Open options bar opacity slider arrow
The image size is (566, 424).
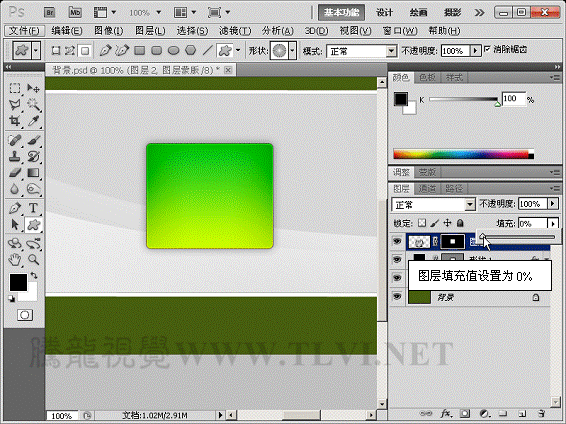[x=475, y=51]
